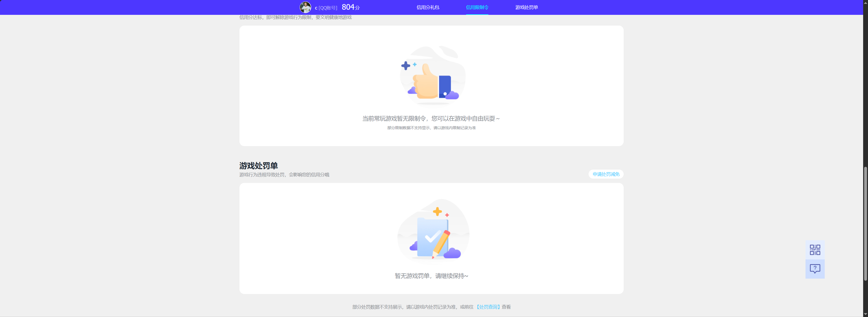
Task: Click the user avatar in the header
Action: 305,7
